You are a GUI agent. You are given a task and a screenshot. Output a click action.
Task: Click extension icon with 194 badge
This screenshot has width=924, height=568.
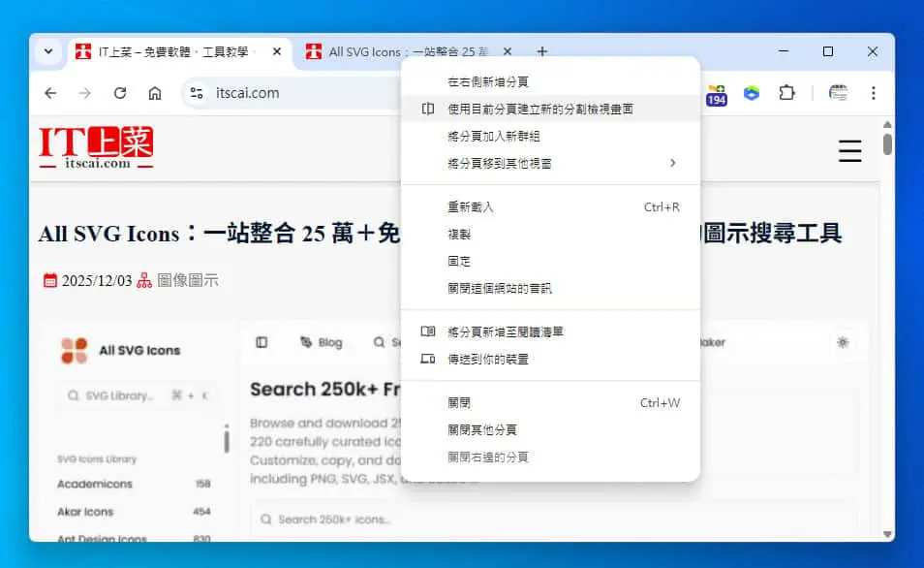click(x=717, y=94)
